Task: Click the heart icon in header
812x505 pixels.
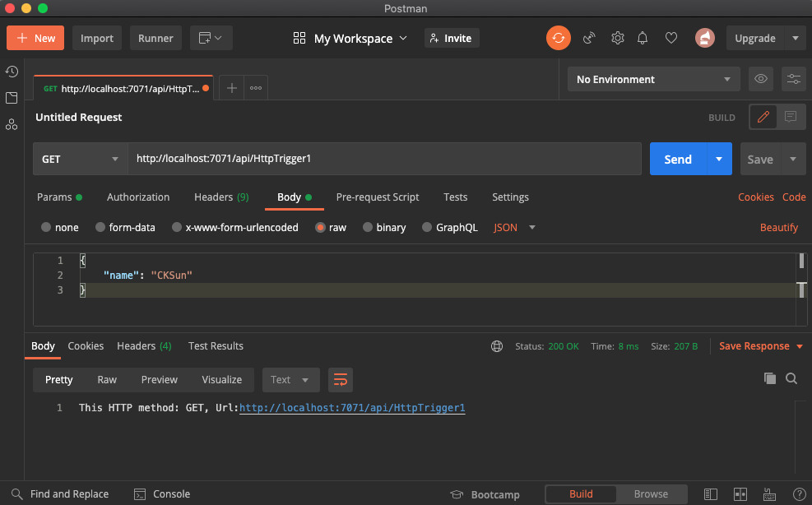Action: pyautogui.click(x=671, y=38)
